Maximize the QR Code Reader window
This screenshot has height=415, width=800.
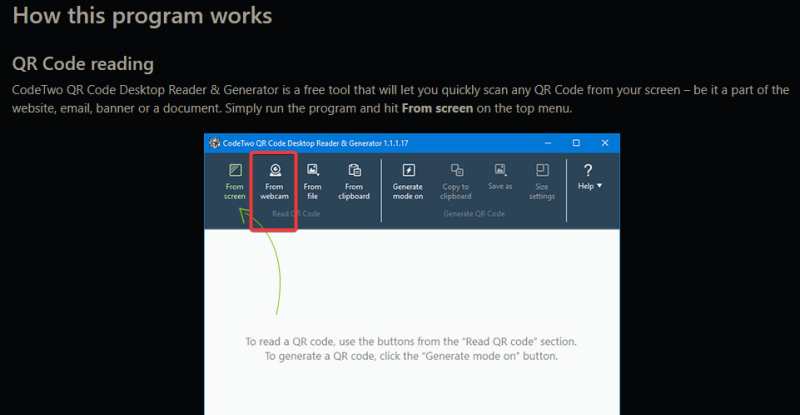tap(576, 143)
